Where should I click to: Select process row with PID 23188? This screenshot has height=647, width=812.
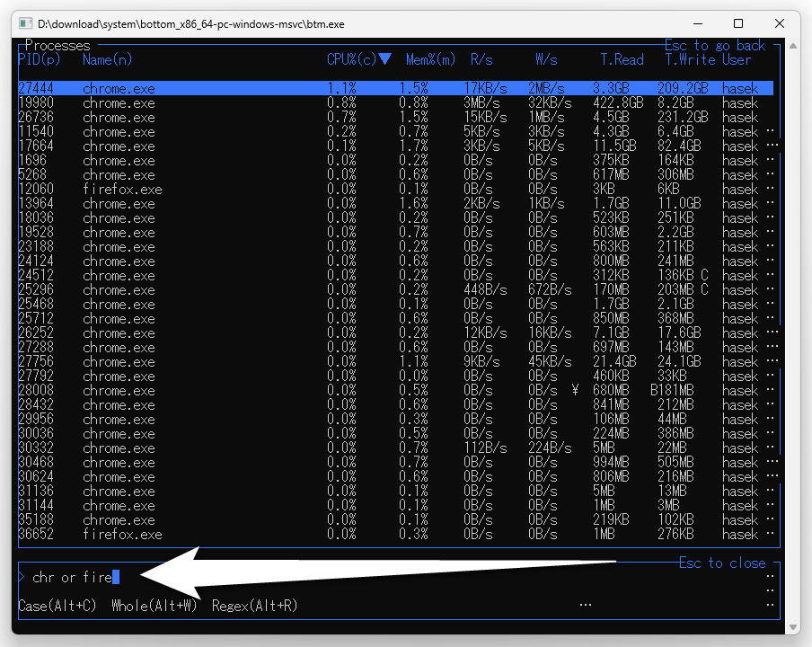(x=395, y=246)
